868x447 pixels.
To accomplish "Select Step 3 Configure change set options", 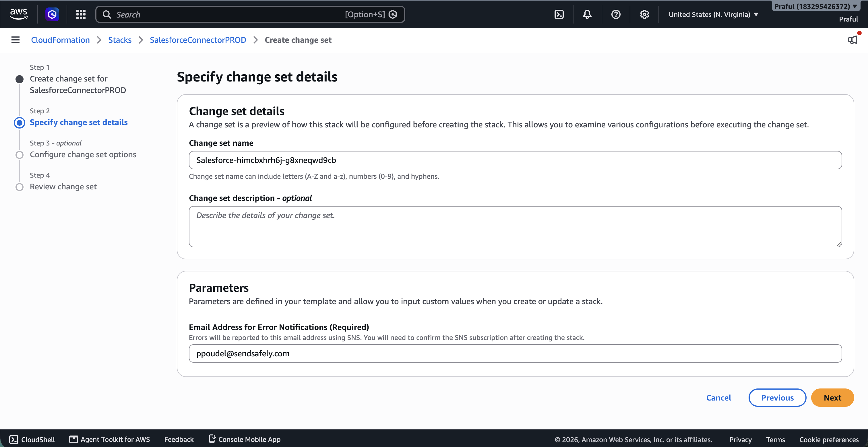I will (83, 154).
